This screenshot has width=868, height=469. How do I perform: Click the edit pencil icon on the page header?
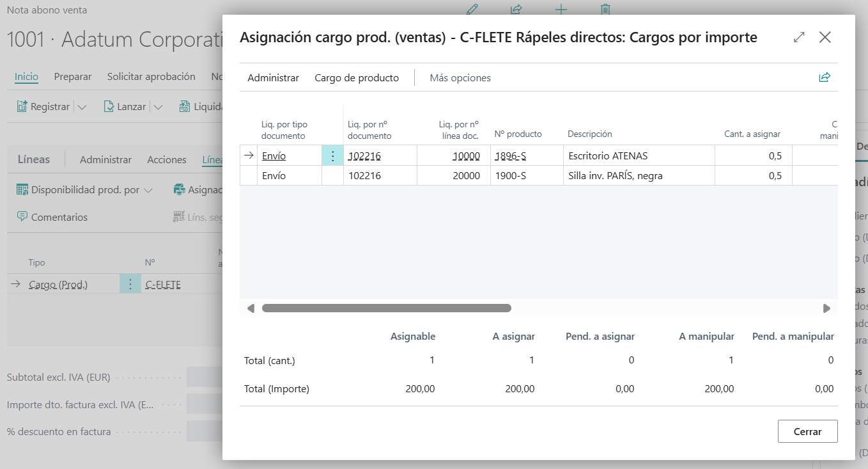click(x=472, y=9)
